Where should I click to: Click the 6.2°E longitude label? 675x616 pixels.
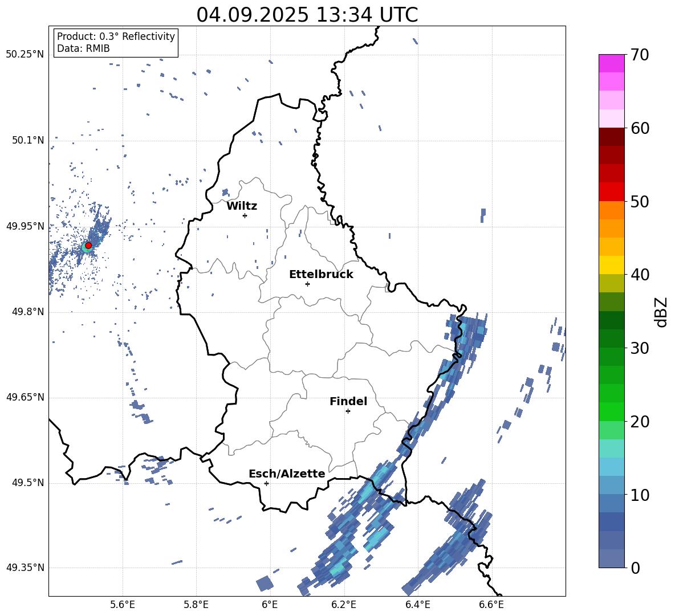coord(344,605)
